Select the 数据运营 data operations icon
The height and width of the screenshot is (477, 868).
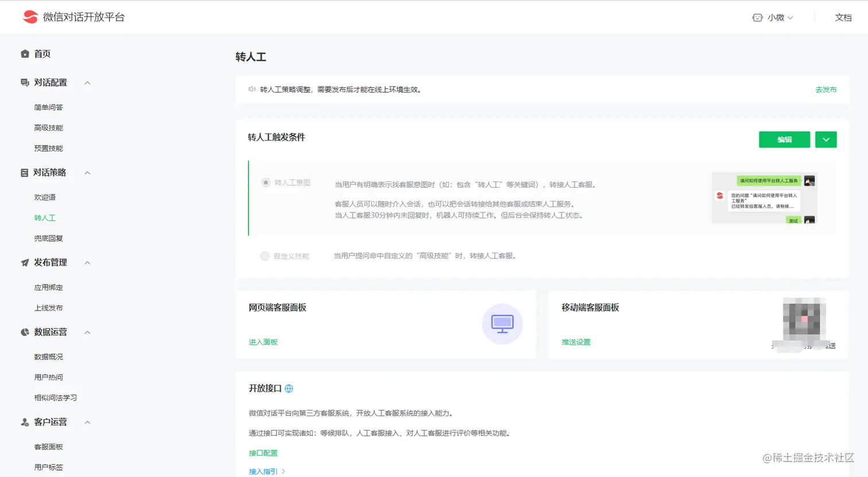(25, 332)
